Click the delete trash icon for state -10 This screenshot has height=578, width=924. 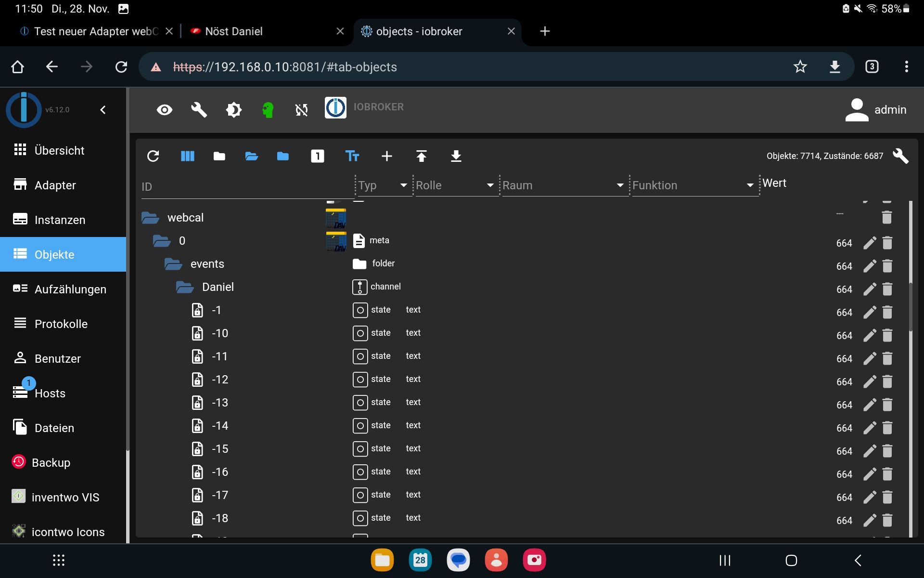click(887, 335)
